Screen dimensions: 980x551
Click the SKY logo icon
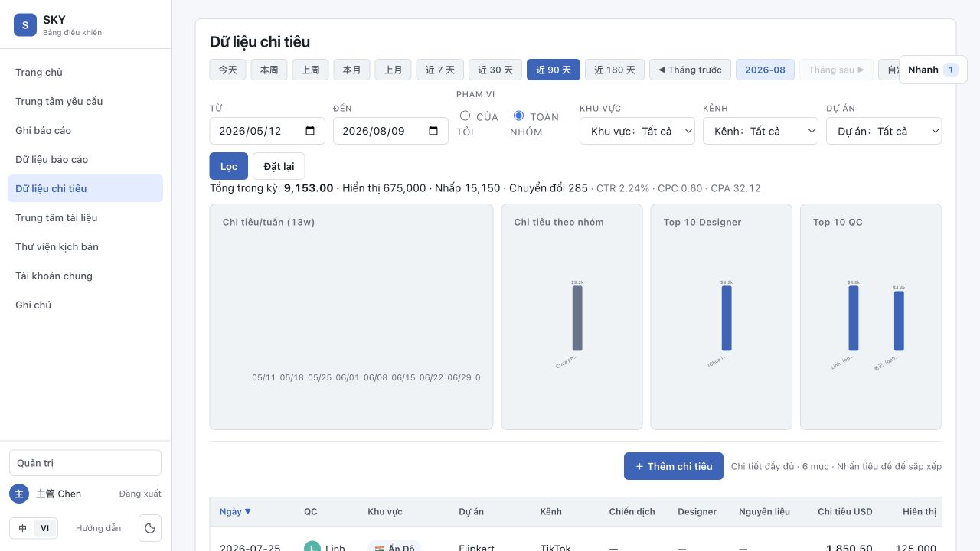pyautogui.click(x=25, y=25)
